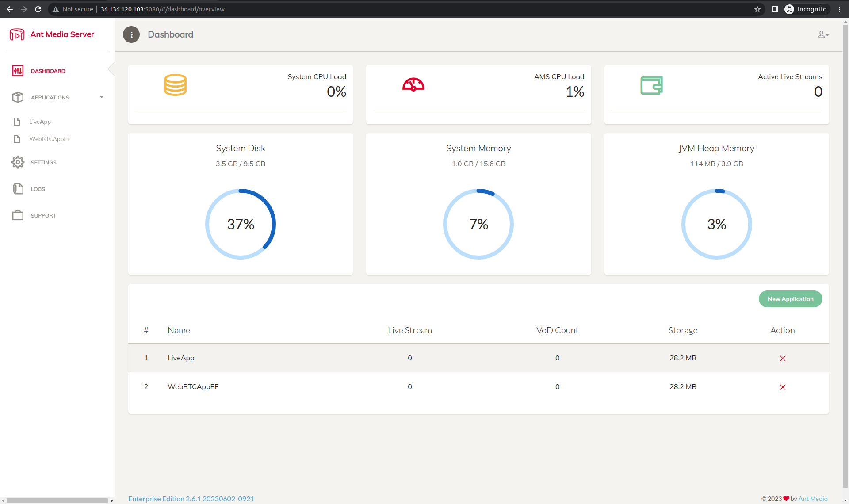The width and height of the screenshot is (849, 504).
Task: Click the Live Stream column header
Action: (410, 330)
